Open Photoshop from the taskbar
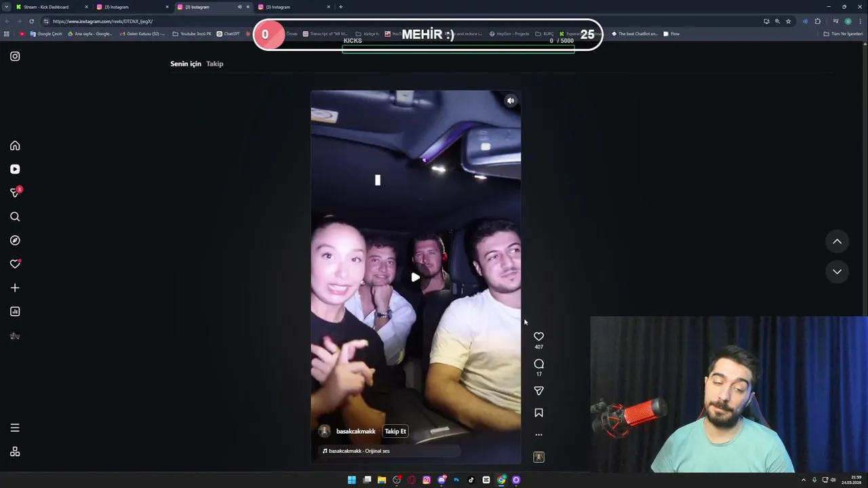 click(456, 480)
